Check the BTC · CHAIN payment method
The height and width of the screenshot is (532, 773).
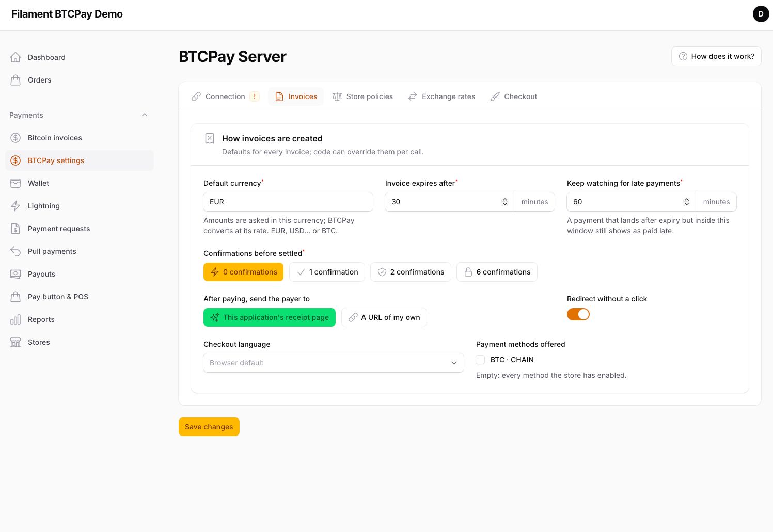[480, 360]
